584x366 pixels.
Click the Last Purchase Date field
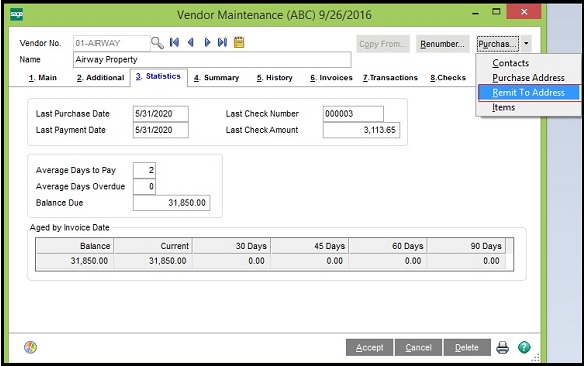[x=161, y=114]
